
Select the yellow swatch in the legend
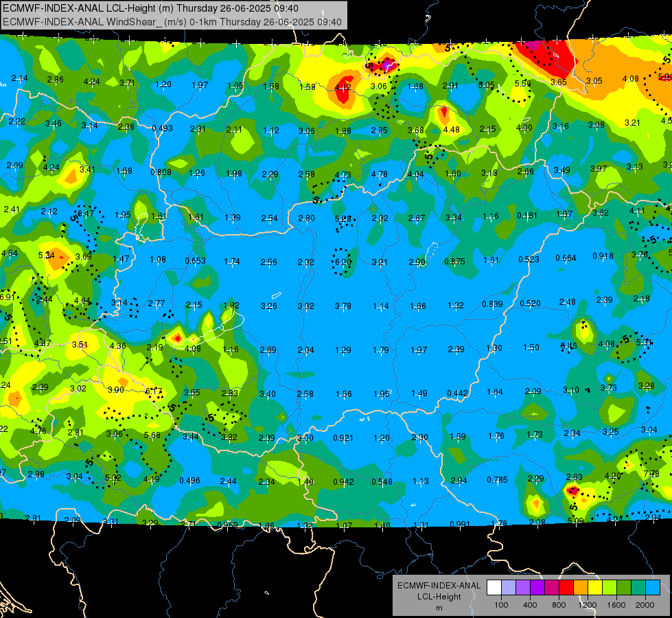tap(595, 587)
